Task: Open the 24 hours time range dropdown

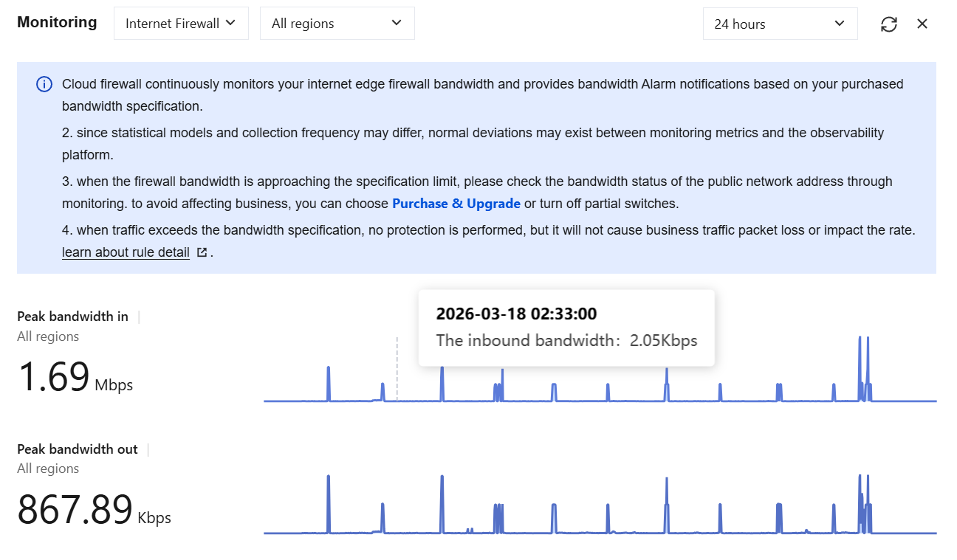Action: coord(781,24)
